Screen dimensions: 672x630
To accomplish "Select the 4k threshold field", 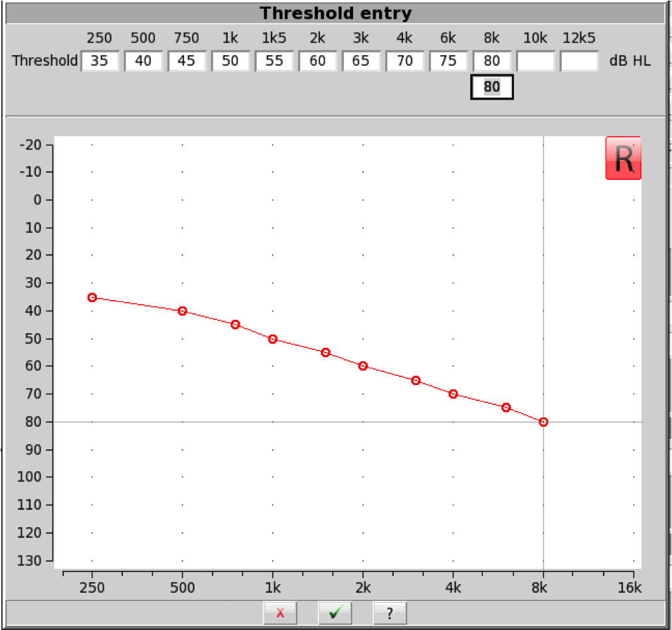I will (x=405, y=61).
